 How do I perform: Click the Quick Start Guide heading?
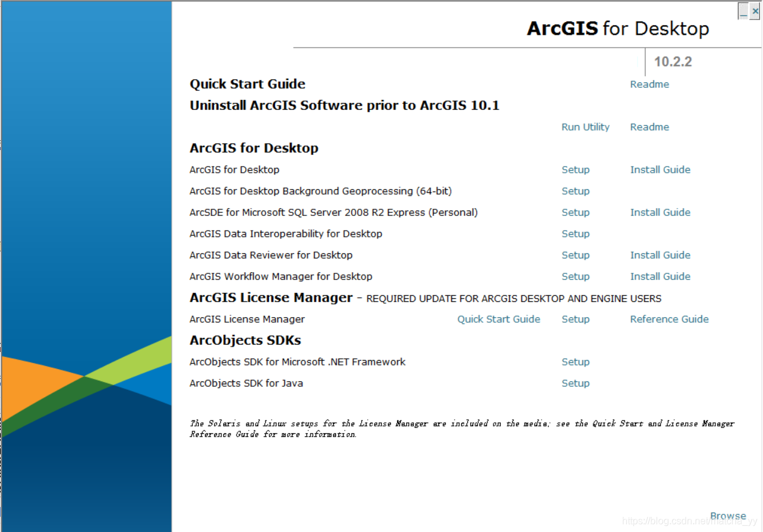[248, 84]
